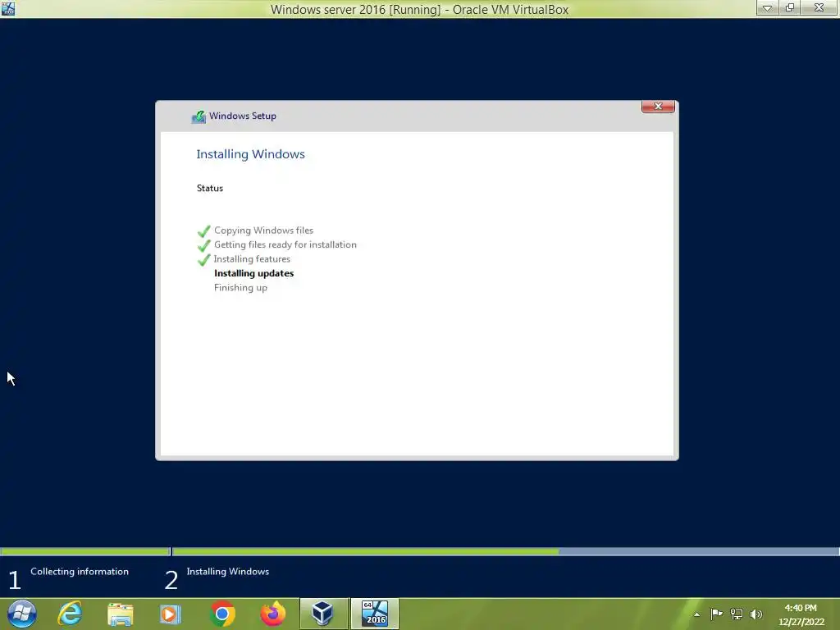
Task: Click the Windows Setup title icon
Action: (199, 116)
